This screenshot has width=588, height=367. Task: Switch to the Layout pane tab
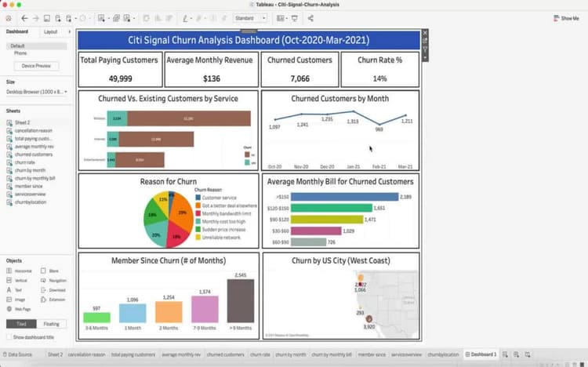(51, 31)
